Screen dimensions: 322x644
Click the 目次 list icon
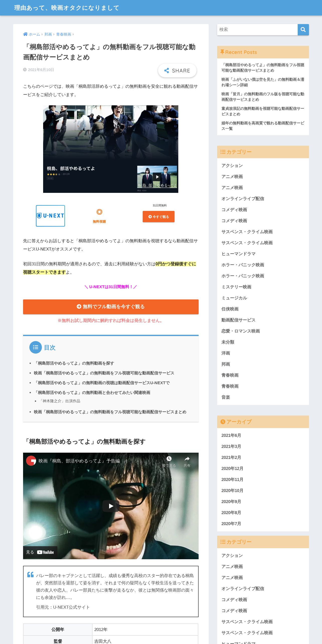[x=36, y=347]
